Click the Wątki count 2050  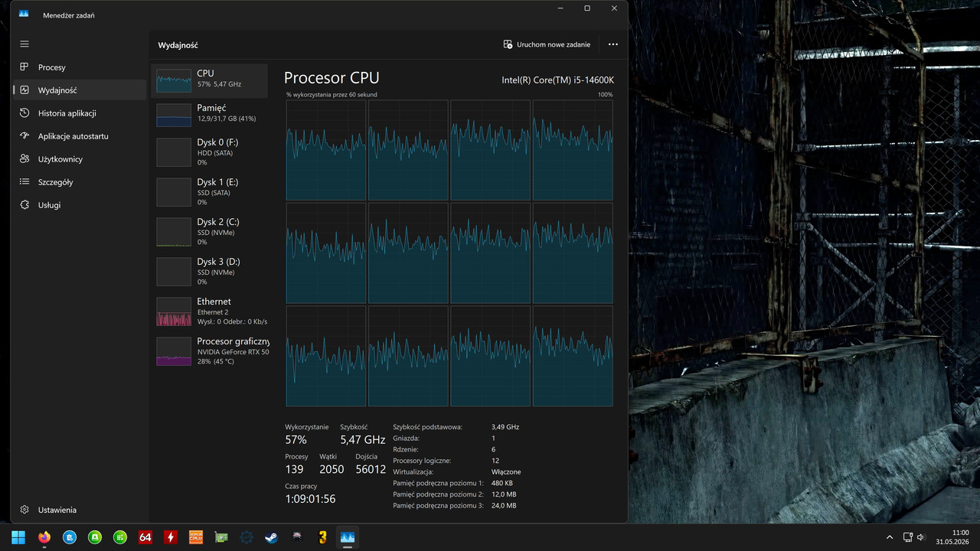[x=332, y=469]
